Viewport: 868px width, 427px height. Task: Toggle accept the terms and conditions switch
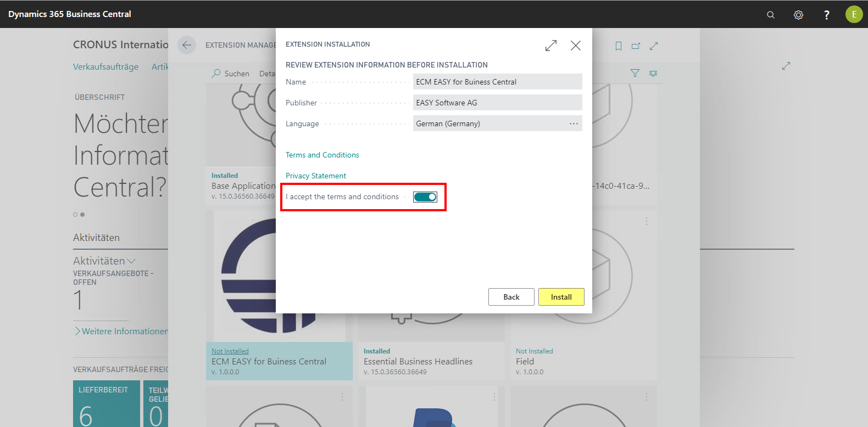point(425,197)
